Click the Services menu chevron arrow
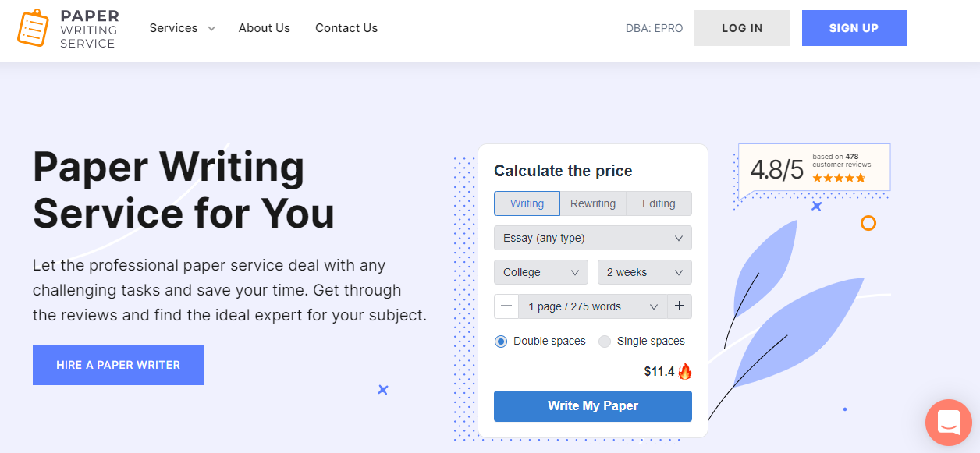This screenshot has width=980, height=453. click(x=211, y=29)
